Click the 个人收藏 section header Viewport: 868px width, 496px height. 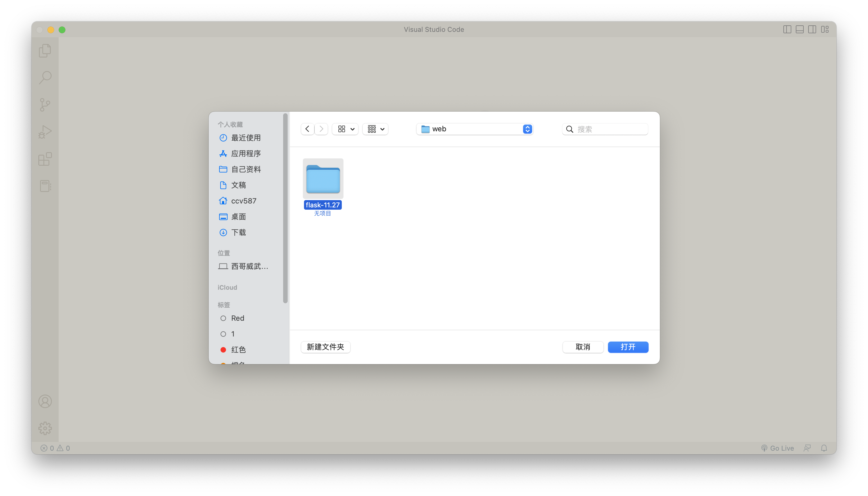point(230,125)
